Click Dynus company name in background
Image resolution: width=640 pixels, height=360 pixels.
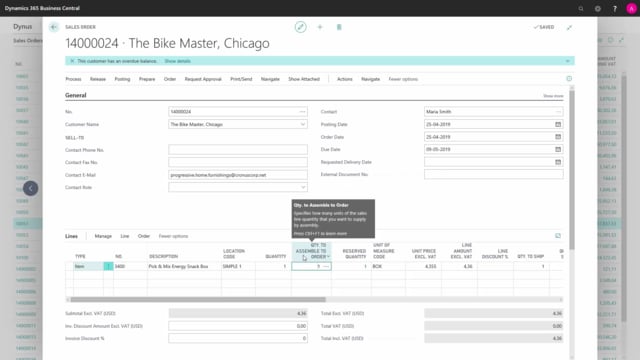pyautogui.click(x=22, y=27)
